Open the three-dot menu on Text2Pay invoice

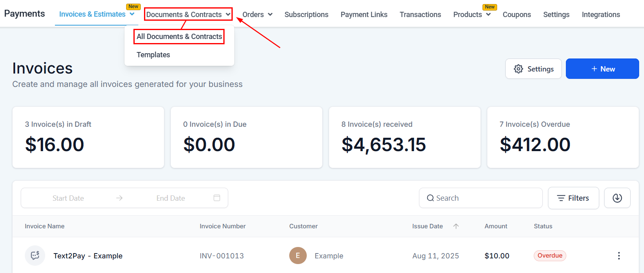[619, 256]
